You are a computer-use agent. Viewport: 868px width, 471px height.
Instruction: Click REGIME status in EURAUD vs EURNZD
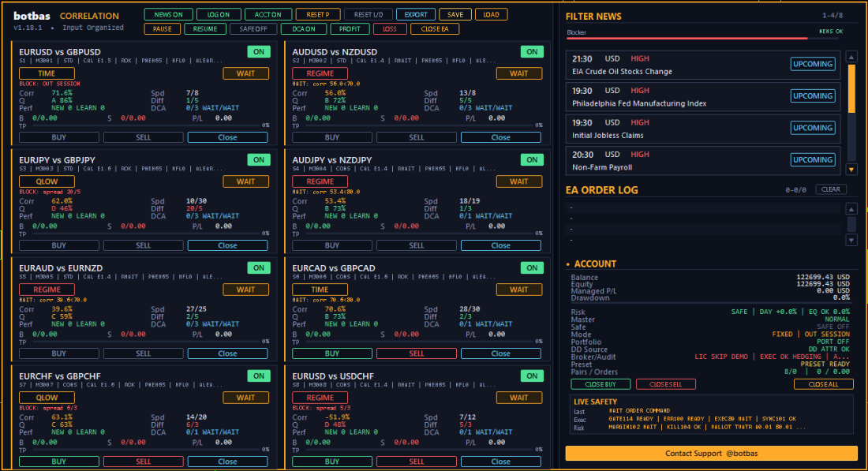point(47,289)
